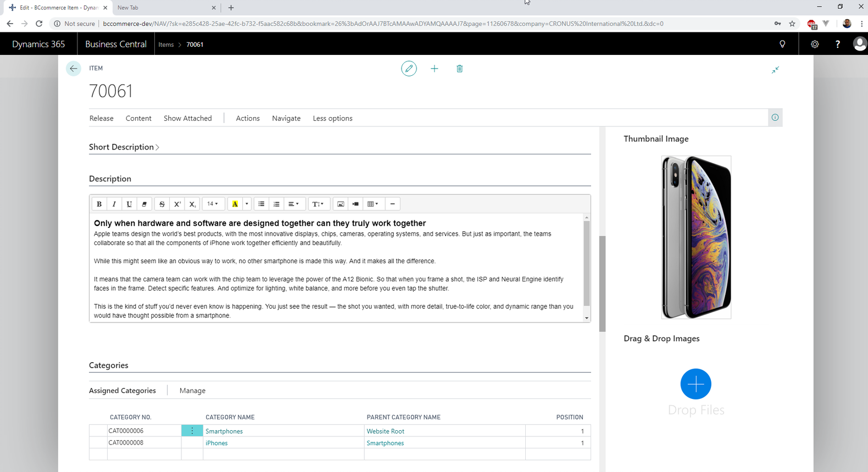868x472 pixels.
Task: Apply underline formatting in editor toolbar
Action: (129, 204)
